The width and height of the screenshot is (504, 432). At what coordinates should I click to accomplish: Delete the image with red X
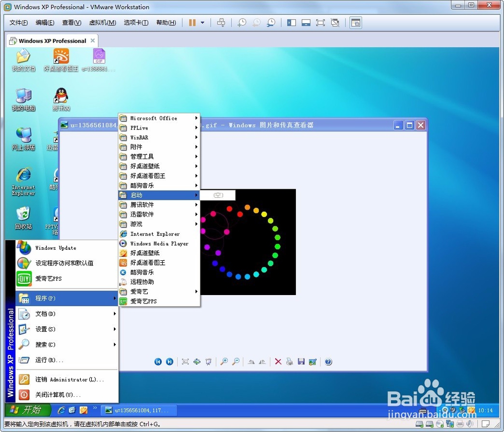(x=278, y=362)
